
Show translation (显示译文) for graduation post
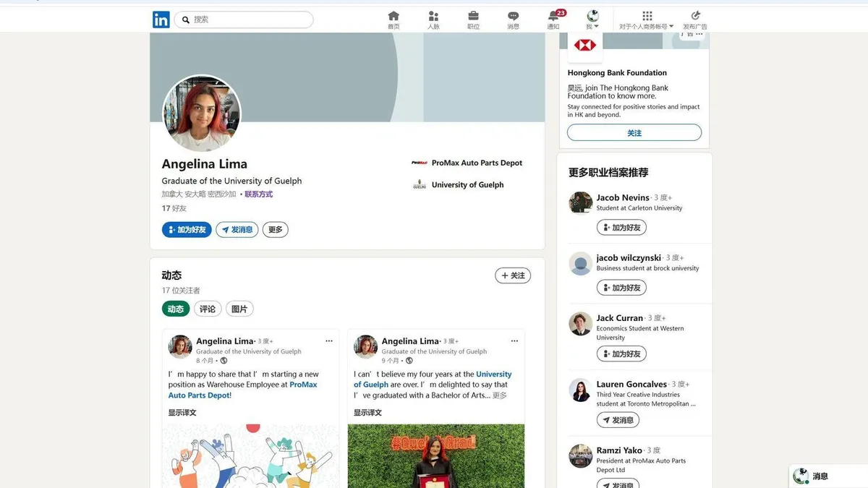click(x=367, y=413)
